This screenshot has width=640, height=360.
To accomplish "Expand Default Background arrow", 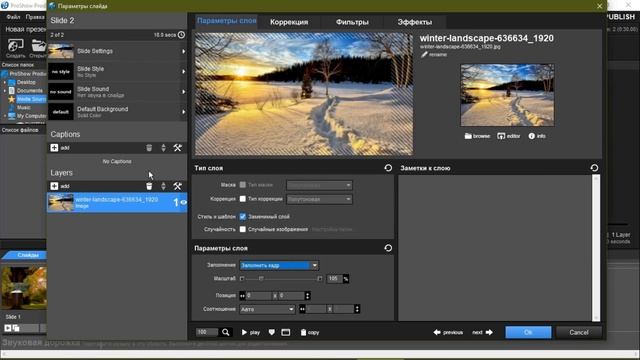I will tap(184, 112).
